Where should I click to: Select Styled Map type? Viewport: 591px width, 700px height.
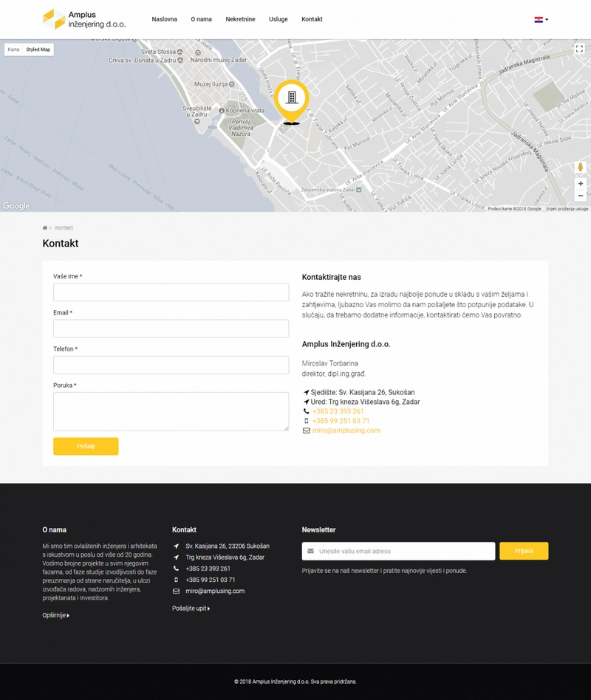pyautogui.click(x=38, y=49)
